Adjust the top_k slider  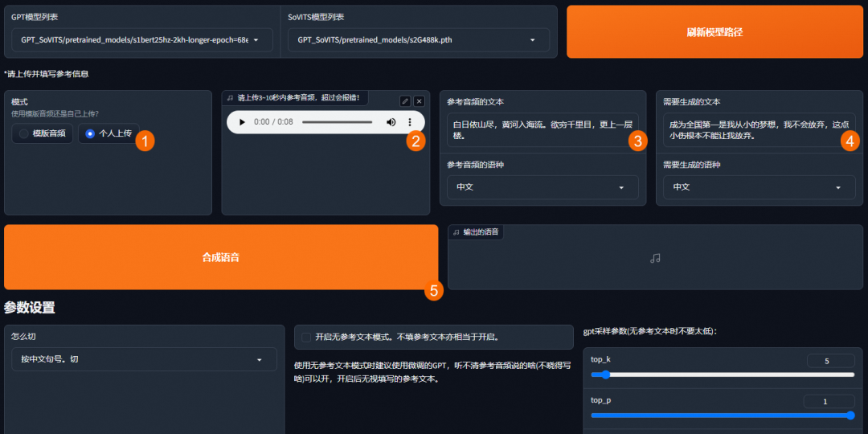[x=723, y=375]
